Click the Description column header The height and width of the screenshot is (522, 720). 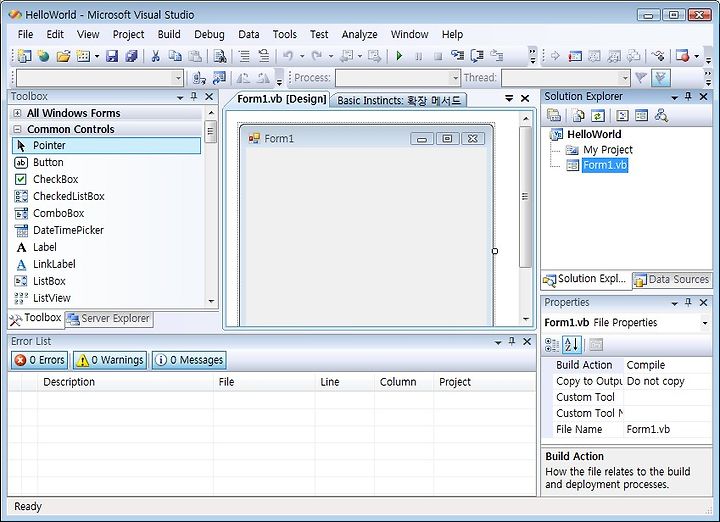pos(125,382)
